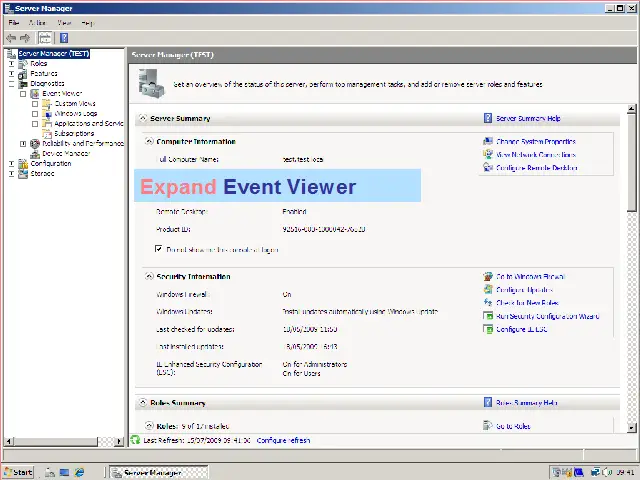
Task: Click the View Network Connections icon
Action: [488, 154]
